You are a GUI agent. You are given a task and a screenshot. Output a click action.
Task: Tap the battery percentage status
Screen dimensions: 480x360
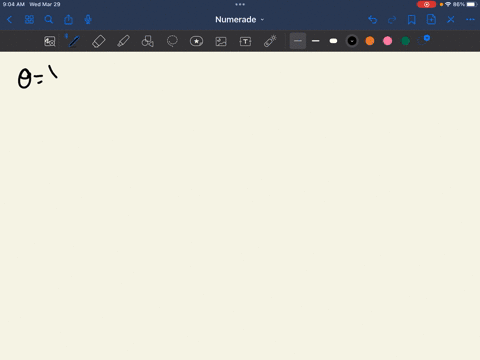coord(459,4)
